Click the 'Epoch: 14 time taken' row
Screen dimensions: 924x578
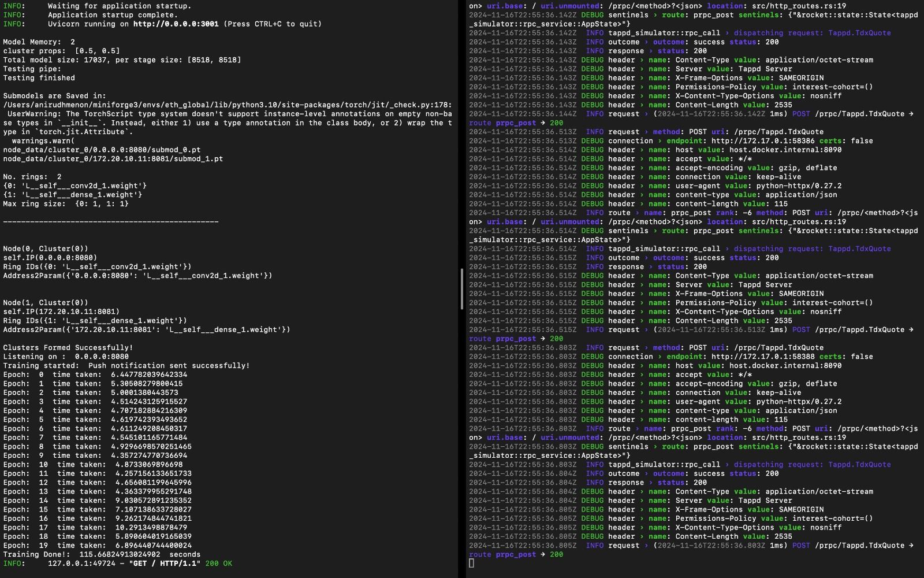coord(97,501)
